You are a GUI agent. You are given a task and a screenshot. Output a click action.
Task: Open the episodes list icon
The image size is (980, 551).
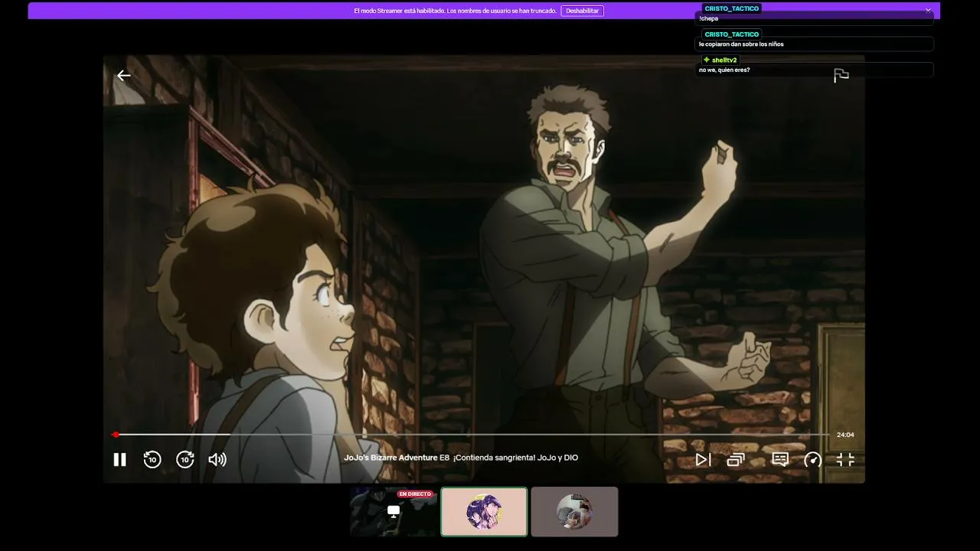click(x=736, y=459)
